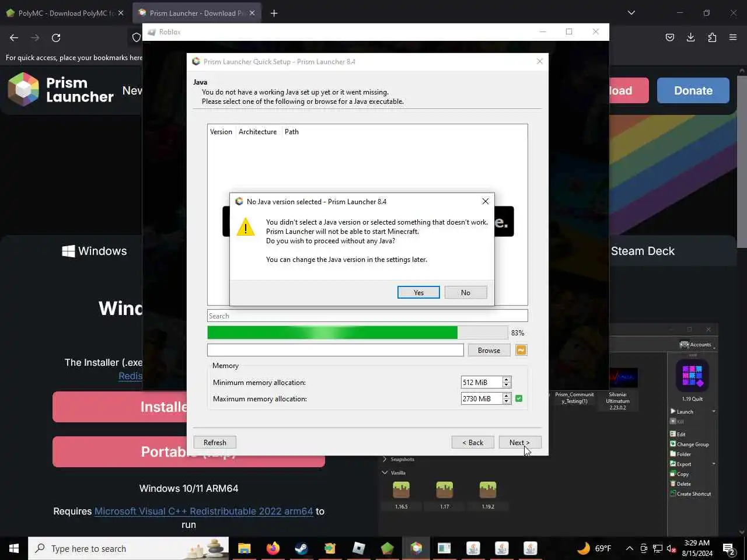Click Next in Prism Launcher Quick Setup
Viewport: 747px width, 560px height.
coord(520,442)
